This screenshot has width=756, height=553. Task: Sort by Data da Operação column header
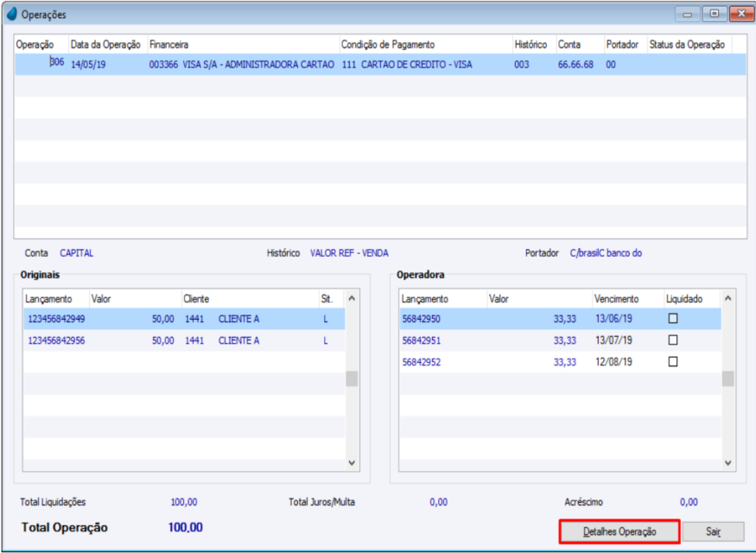pos(105,44)
